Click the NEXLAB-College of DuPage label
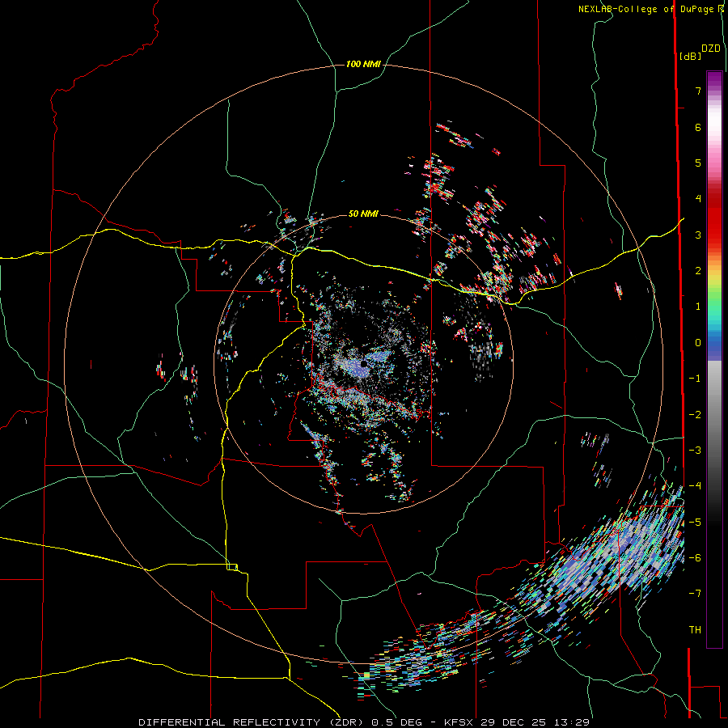Screen dimensions: 728x728 click(645, 9)
